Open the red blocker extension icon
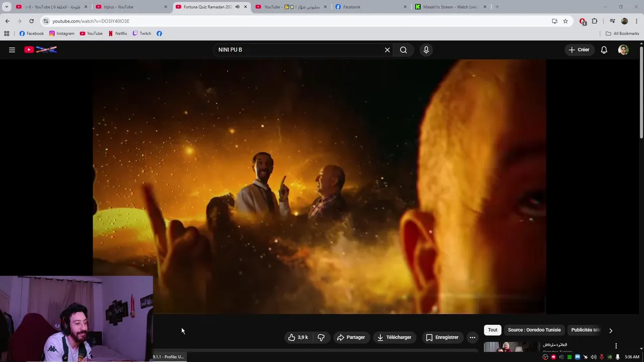The width and height of the screenshot is (644, 362). tap(583, 21)
